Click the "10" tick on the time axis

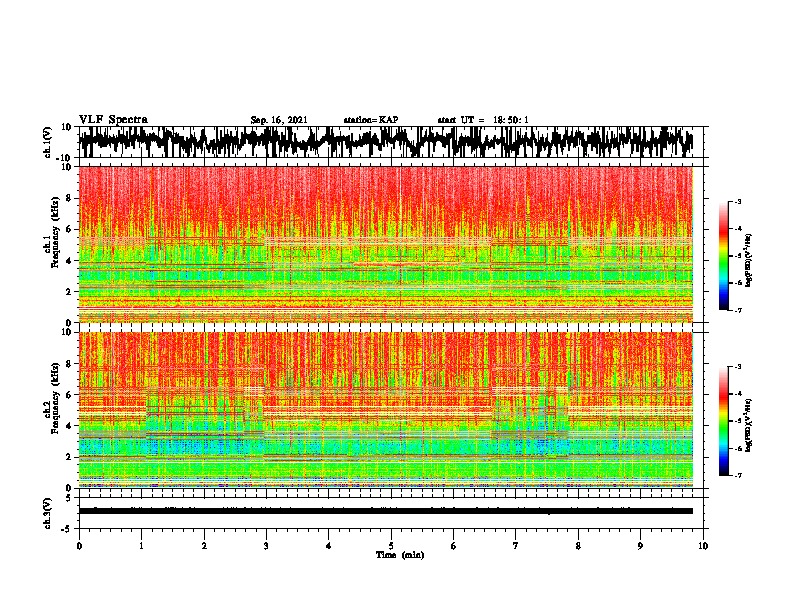[703, 546]
